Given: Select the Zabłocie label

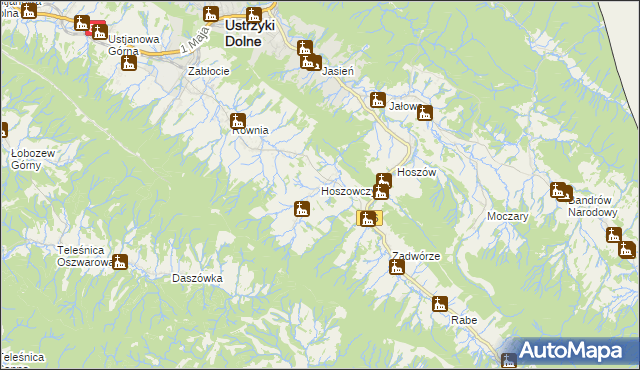Looking at the screenshot, I should tap(209, 71).
